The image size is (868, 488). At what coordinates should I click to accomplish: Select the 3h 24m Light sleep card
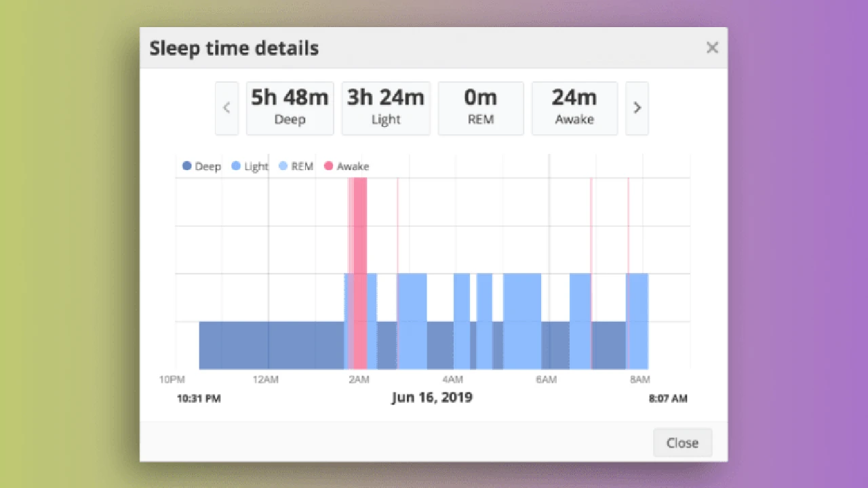(386, 108)
